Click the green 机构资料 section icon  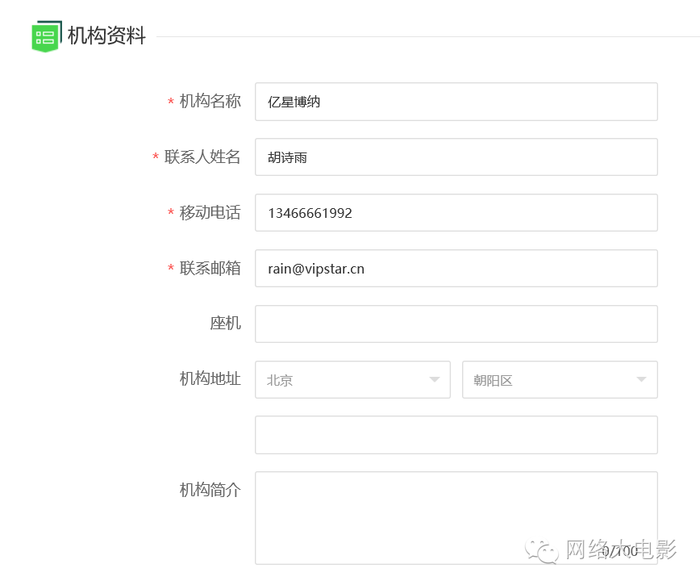coord(46,36)
